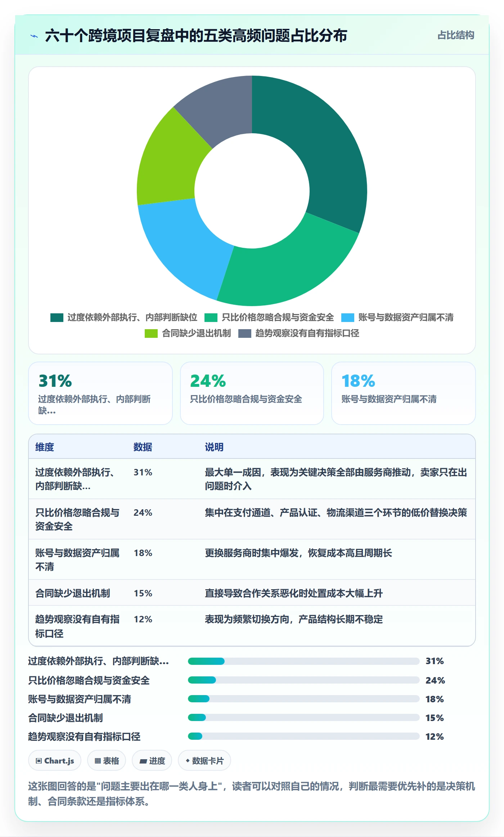Click the 占比结构 label in header
The width and height of the screenshot is (504, 837).
(x=456, y=35)
